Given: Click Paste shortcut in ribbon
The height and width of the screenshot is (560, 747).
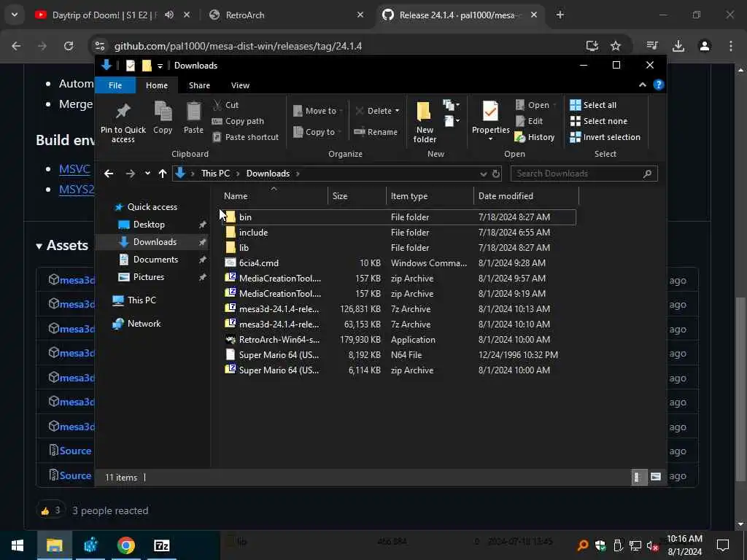Looking at the screenshot, I should tap(245, 137).
